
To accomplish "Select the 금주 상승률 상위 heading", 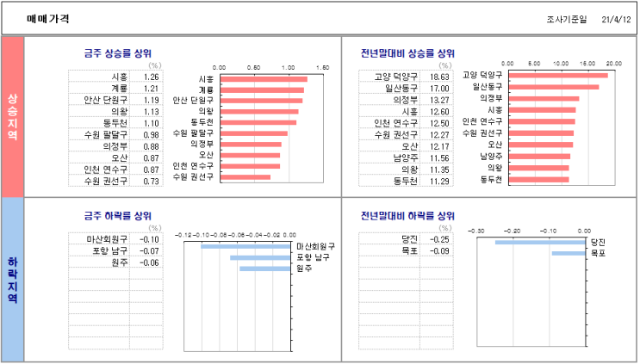I will (118, 53).
